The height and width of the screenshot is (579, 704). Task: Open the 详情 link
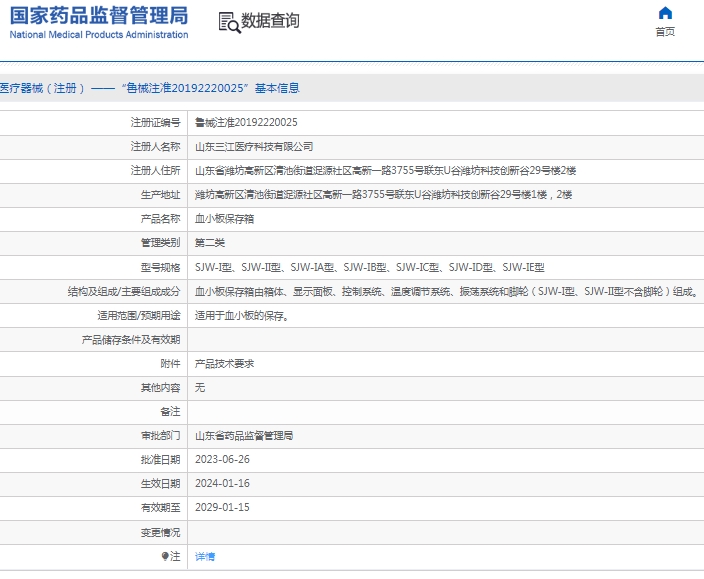click(205, 557)
